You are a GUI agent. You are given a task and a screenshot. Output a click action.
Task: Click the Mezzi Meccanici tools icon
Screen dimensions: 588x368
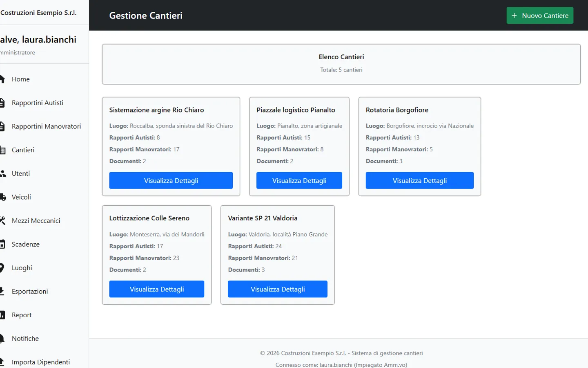tap(2, 221)
